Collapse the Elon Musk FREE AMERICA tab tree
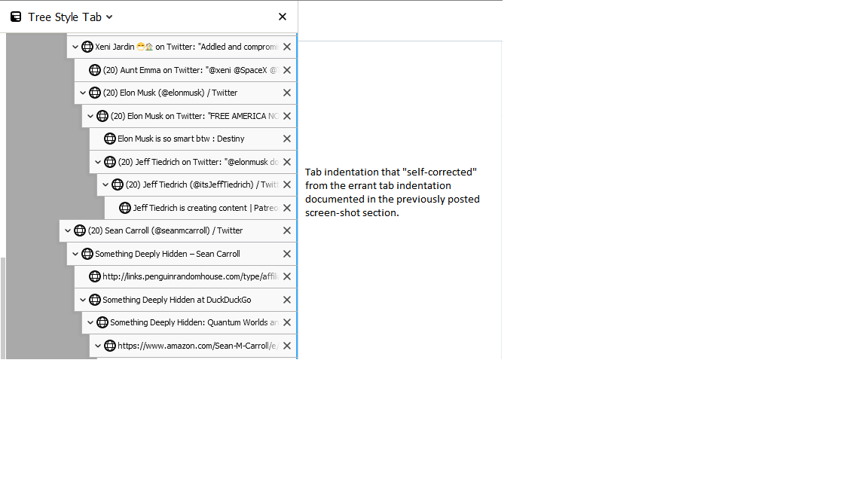The image size is (868, 488). 90,116
